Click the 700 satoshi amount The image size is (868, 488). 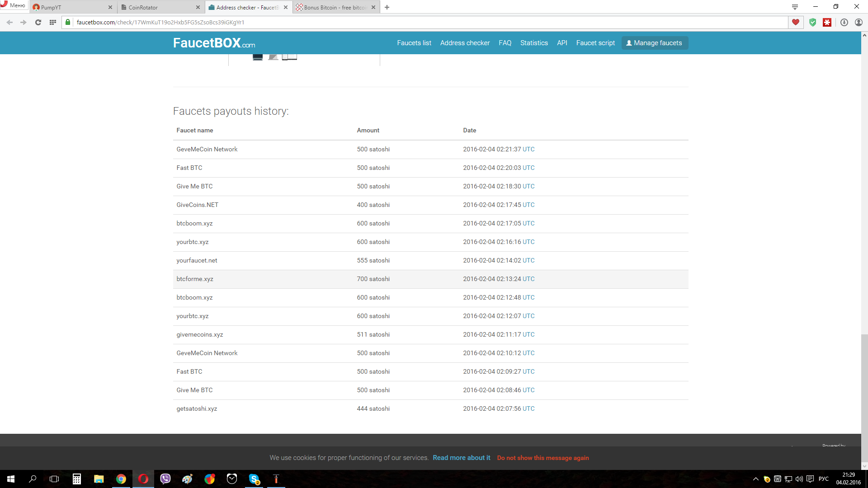(x=373, y=279)
